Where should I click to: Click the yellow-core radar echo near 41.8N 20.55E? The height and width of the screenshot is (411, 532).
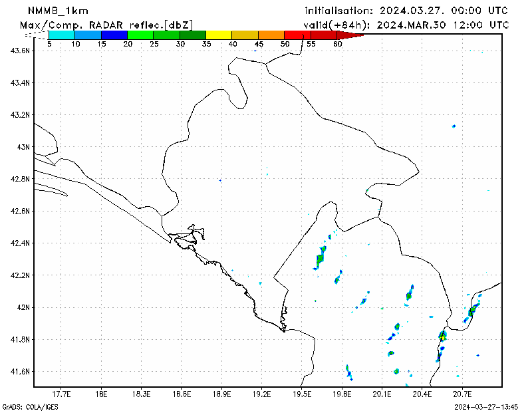(x=442, y=336)
